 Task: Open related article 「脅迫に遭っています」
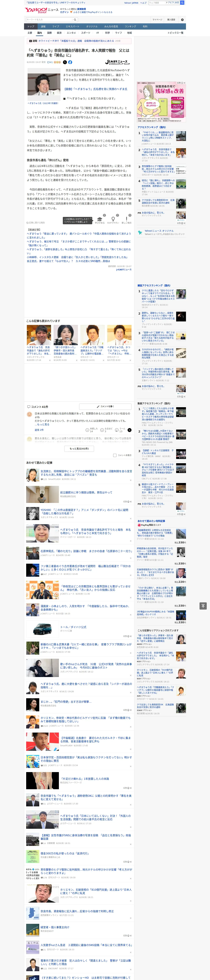(x=79, y=236)
